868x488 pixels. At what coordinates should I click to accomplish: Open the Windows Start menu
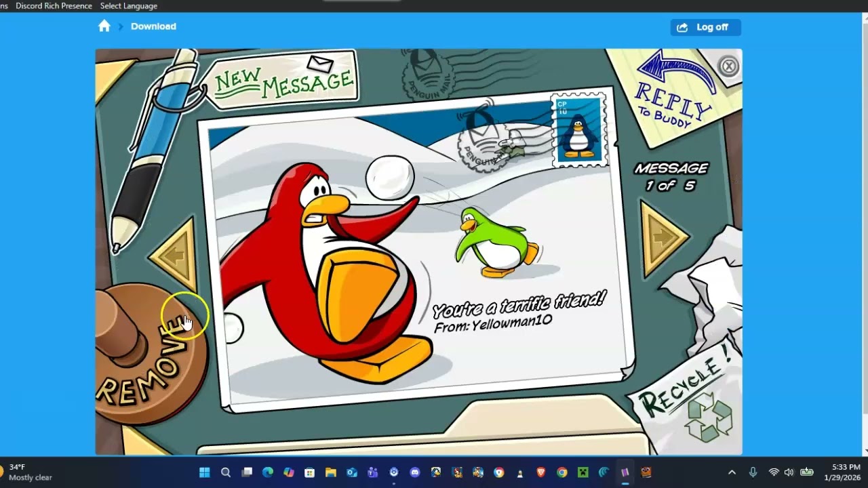coord(205,472)
